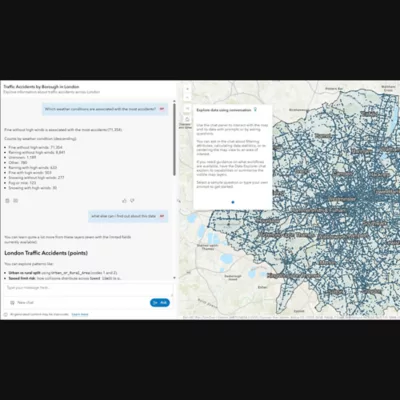Click the small expand icon at the map's left edge
Screen dimensions: 400x400
179,201
